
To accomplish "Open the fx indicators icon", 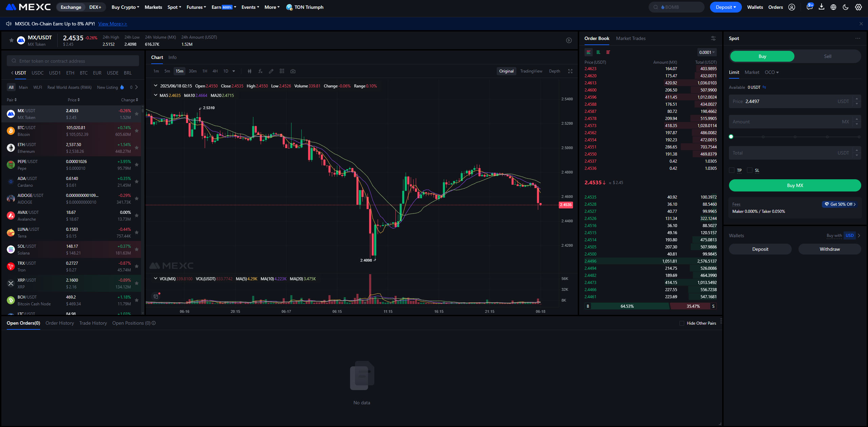I will [x=260, y=71].
